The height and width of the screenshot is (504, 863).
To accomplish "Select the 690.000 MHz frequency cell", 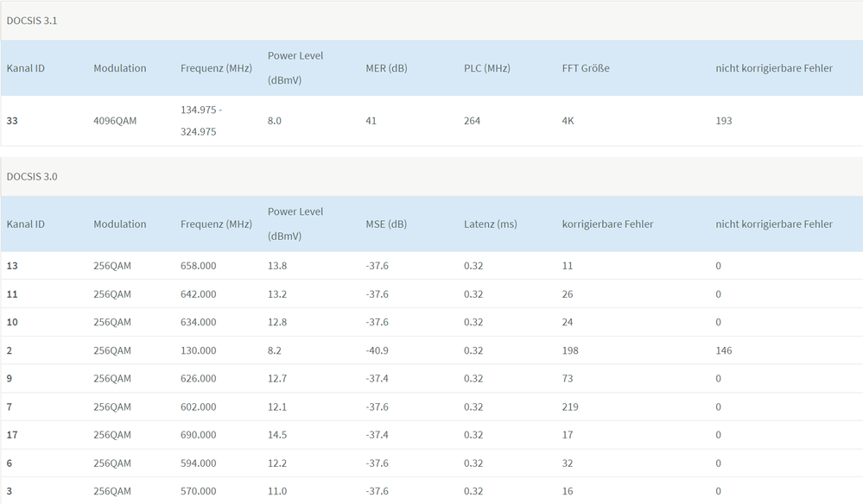I will coord(199,435).
